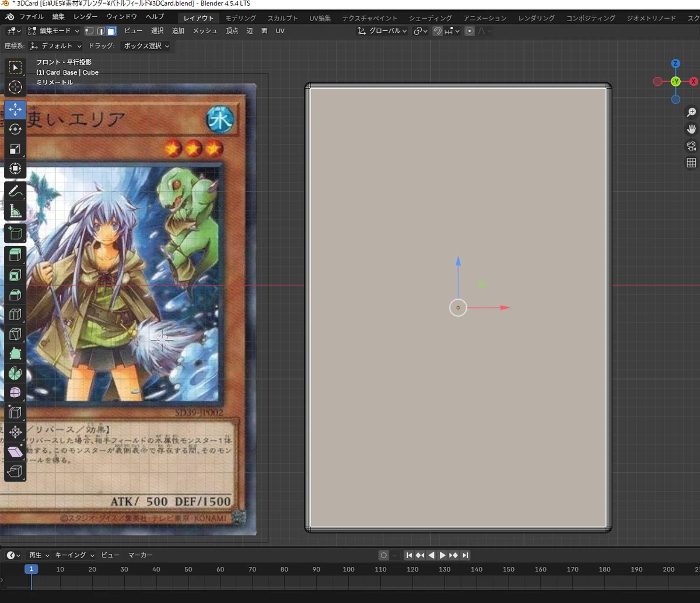Open the ボックス選択 drag dropdown
Image resolution: width=700 pixels, height=603 pixels.
click(146, 45)
